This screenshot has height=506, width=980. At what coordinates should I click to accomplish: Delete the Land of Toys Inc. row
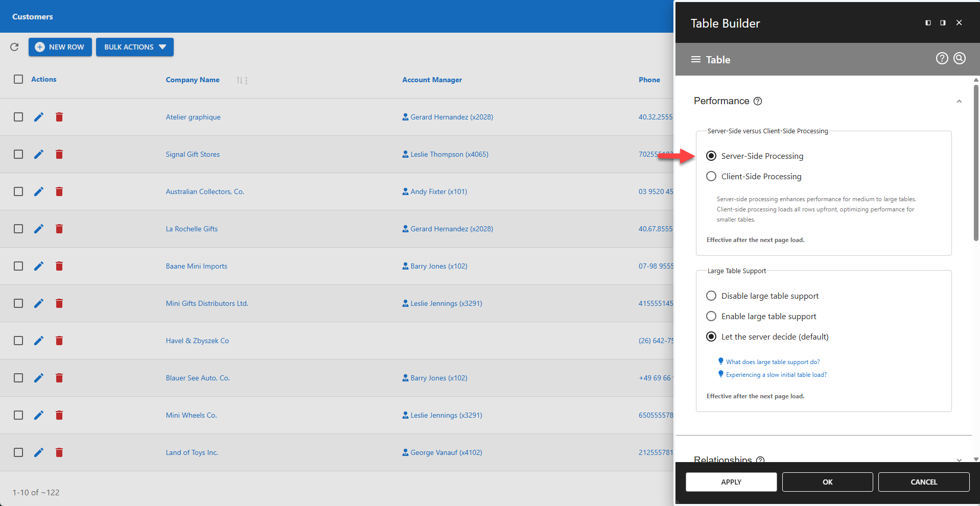[59, 452]
